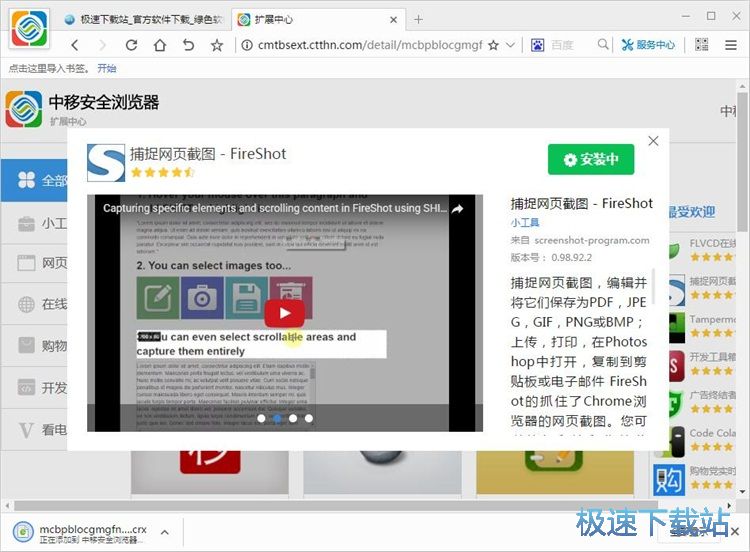
Task: Click the browser forward arrow
Action: coord(102,45)
